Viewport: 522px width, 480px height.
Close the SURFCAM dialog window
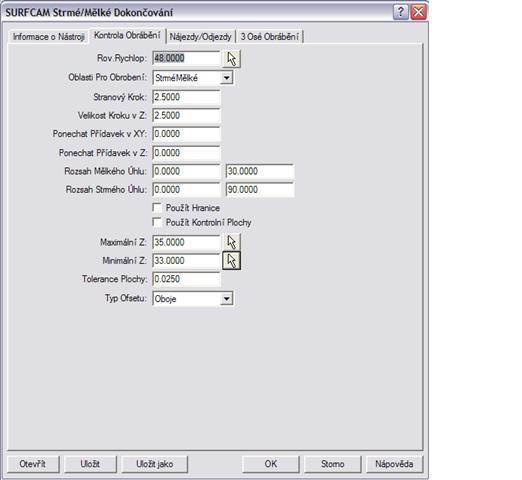click(419, 13)
